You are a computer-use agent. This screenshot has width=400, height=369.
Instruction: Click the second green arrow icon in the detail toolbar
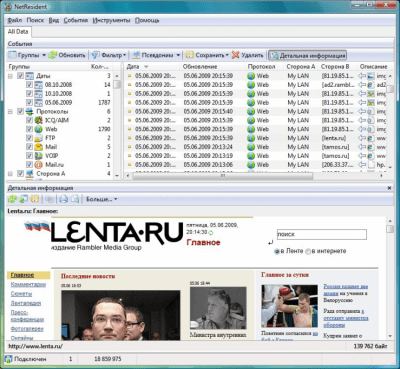coord(24,199)
